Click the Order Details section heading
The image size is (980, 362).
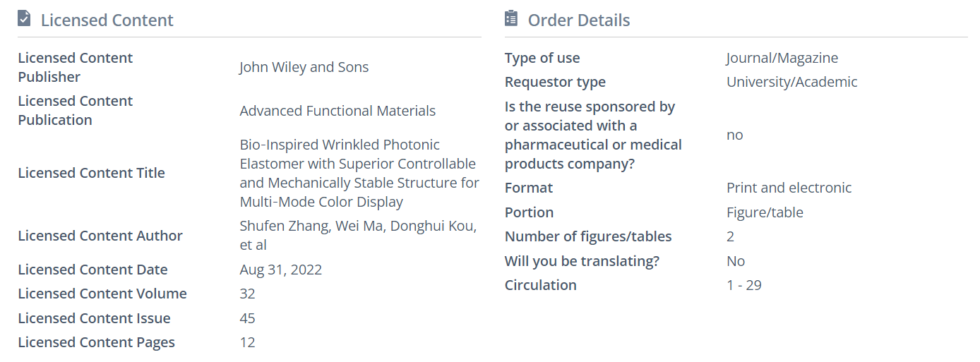click(579, 20)
